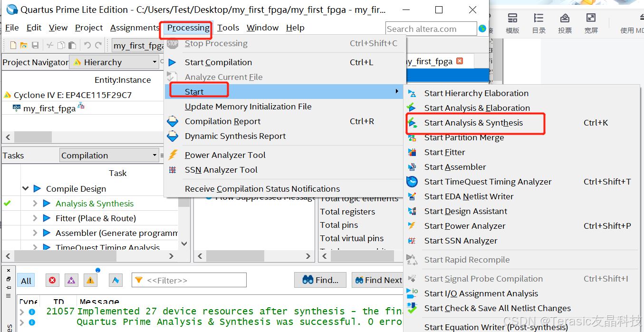The image size is (644, 332).
Task: Click the New file toolbar icon
Action: (13, 46)
